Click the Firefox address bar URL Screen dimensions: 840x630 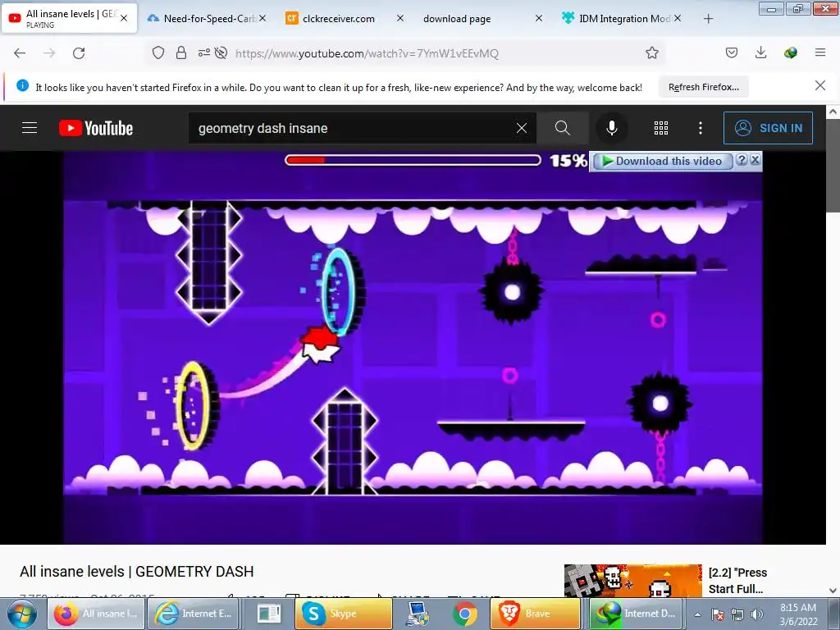(x=367, y=53)
